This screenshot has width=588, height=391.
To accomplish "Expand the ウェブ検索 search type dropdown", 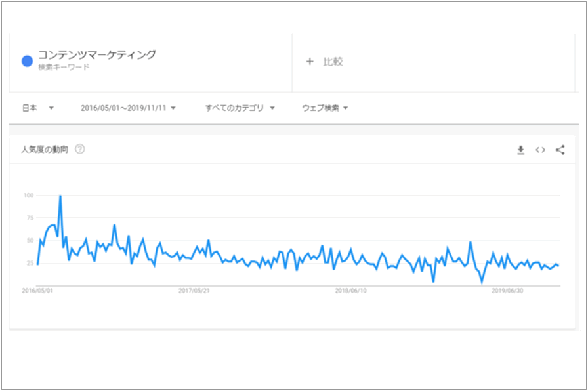I will tap(325, 108).
